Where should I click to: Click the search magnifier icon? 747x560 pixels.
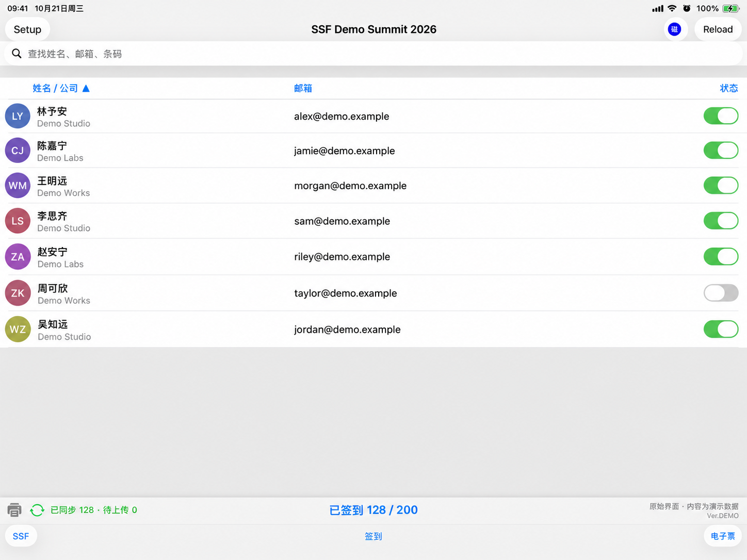(17, 54)
